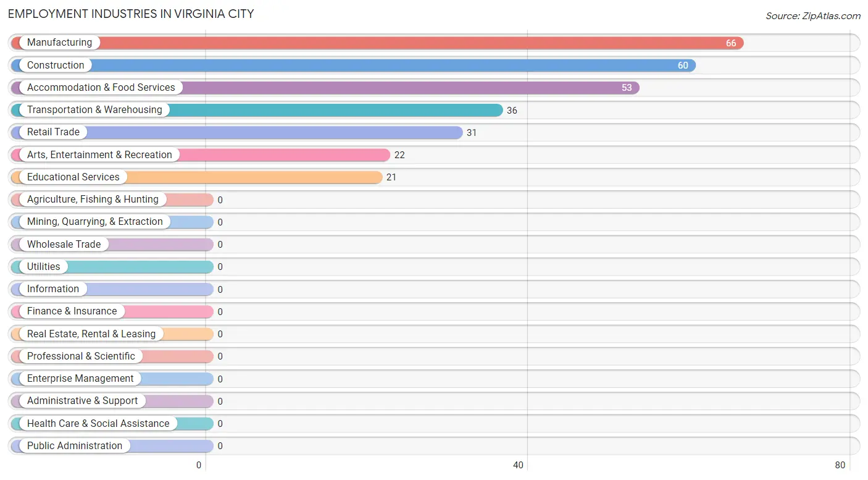
Task: Click the chart title Employment Industries in Virginia City
Action: (x=131, y=14)
